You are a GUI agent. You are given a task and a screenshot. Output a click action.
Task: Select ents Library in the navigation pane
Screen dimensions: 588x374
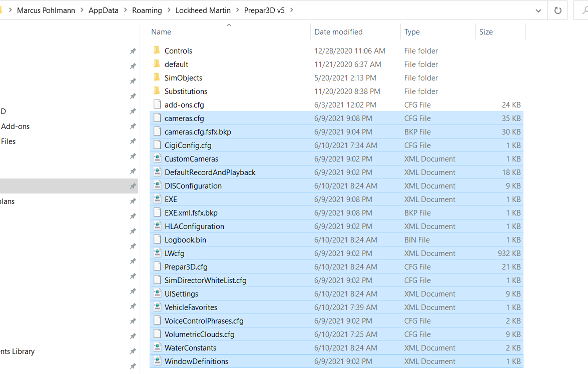pos(17,351)
